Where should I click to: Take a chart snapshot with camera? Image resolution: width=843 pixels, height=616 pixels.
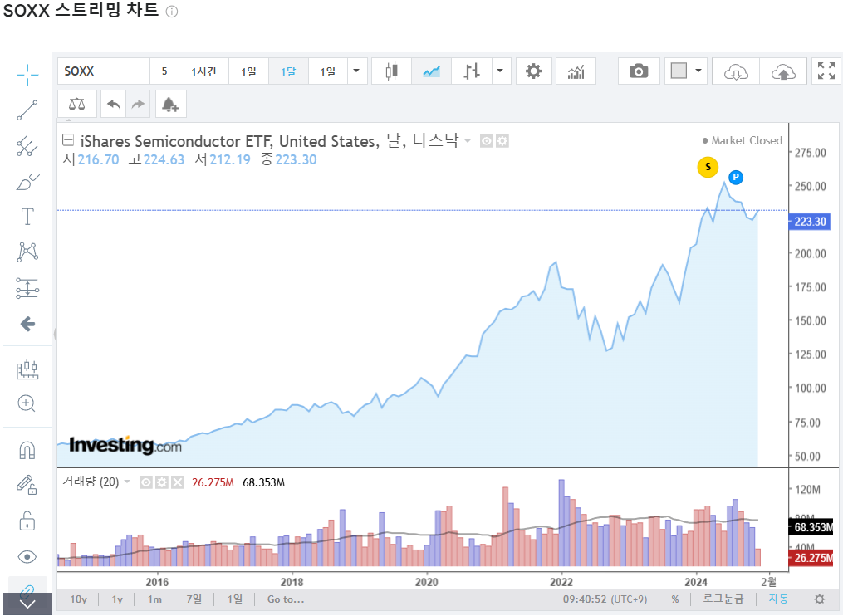coord(639,71)
